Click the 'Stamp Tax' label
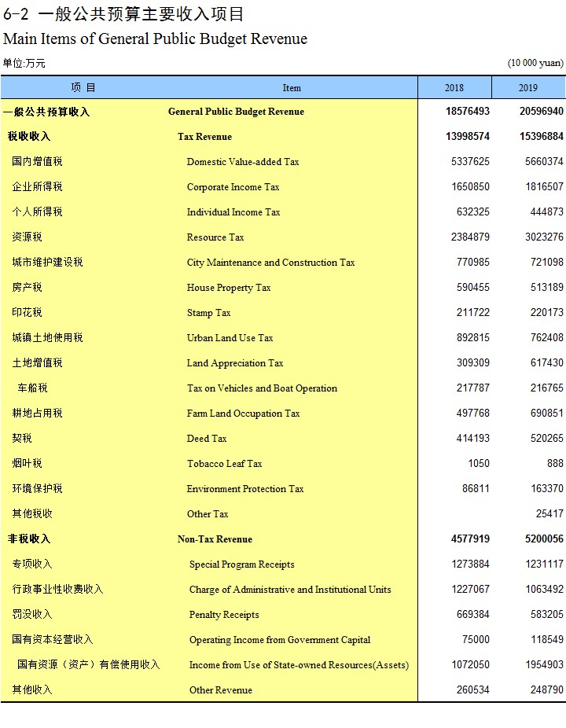 pos(209,313)
